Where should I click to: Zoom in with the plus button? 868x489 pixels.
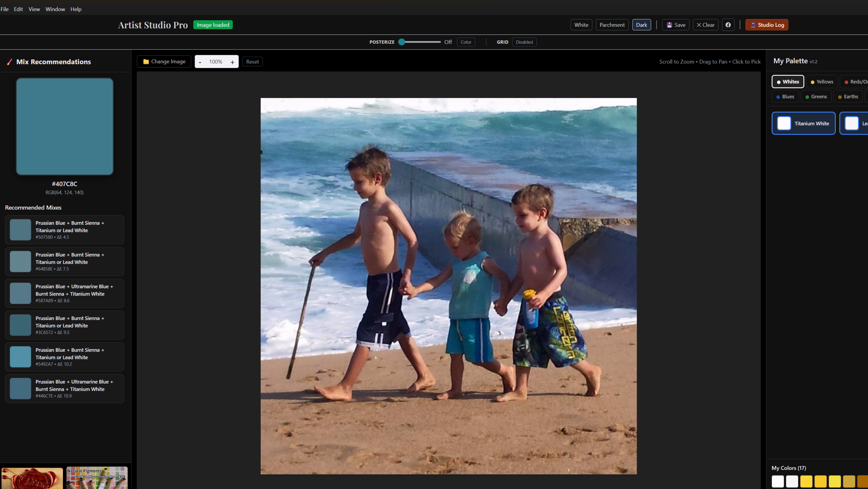coord(232,62)
